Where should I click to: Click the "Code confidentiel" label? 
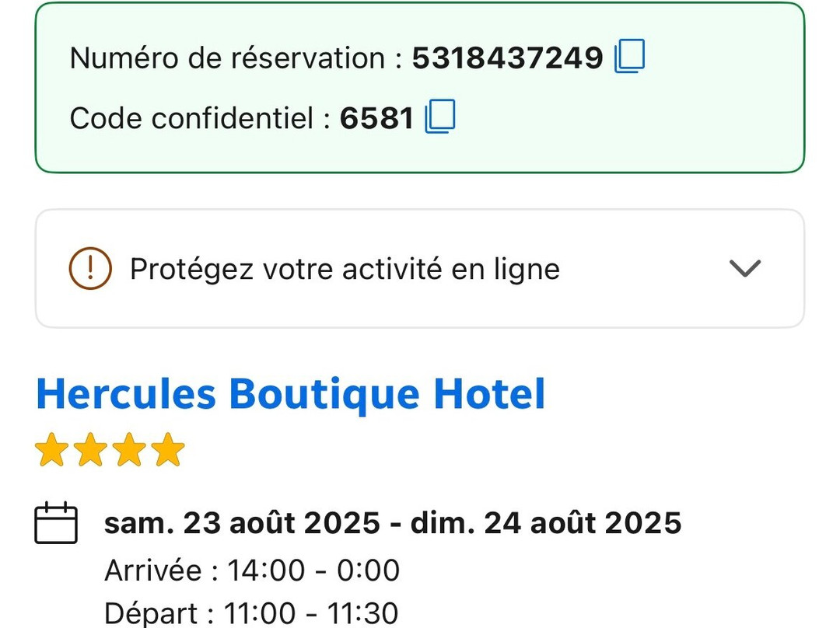[191, 118]
